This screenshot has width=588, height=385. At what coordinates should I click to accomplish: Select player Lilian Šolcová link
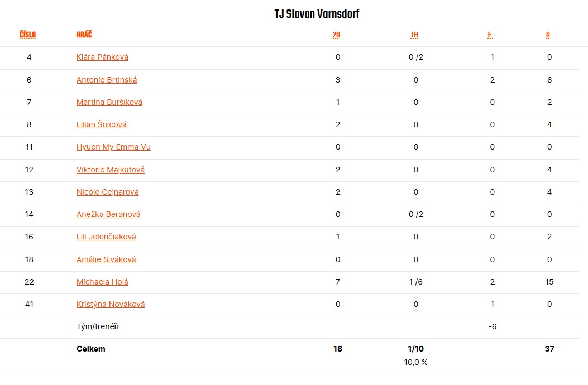[101, 124]
